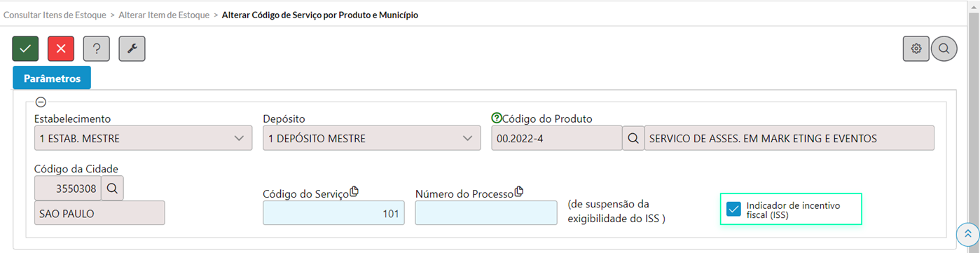Screen dimensions: 980x253
Task: Open the wrench tools button
Action: pos(132,48)
